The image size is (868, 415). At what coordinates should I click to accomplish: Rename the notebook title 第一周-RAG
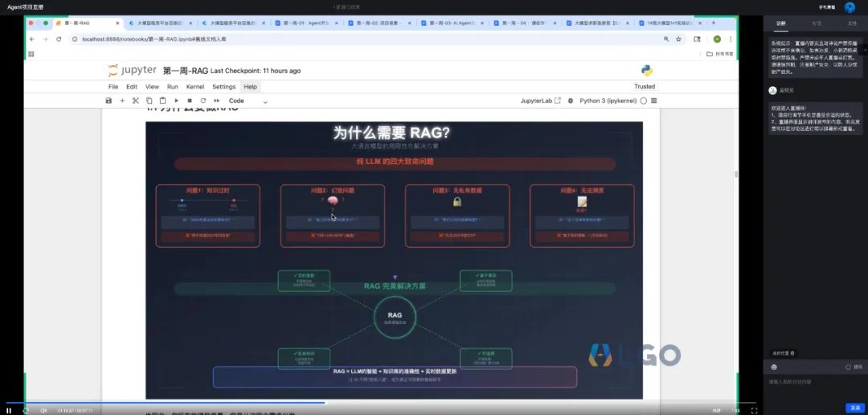pyautogui.click(x=186, y=71)
